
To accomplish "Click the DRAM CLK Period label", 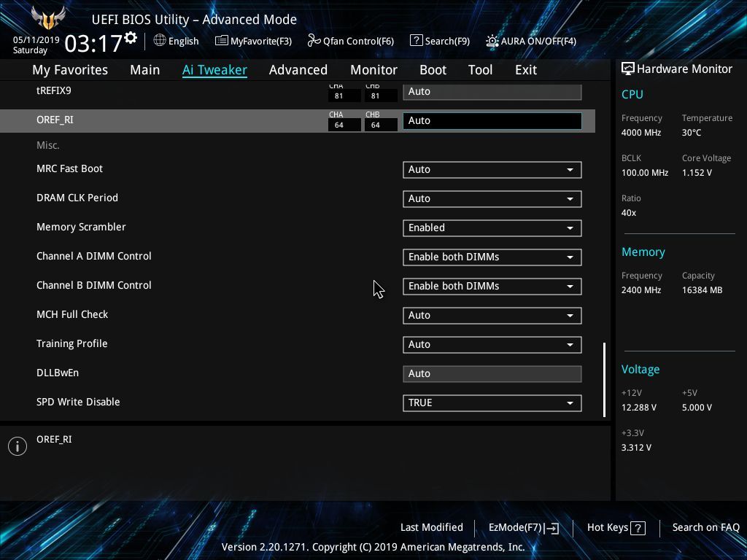I will tap(77, 198).
